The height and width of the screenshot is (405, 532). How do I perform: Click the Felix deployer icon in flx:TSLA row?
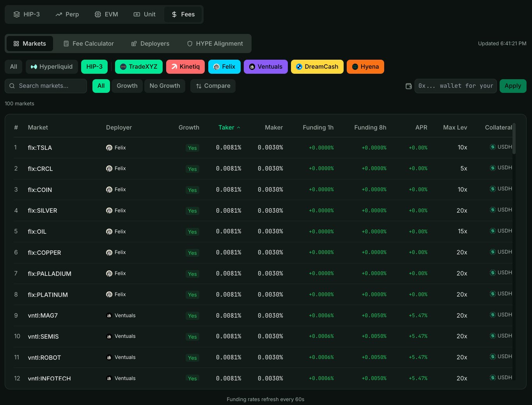(109, 148)
